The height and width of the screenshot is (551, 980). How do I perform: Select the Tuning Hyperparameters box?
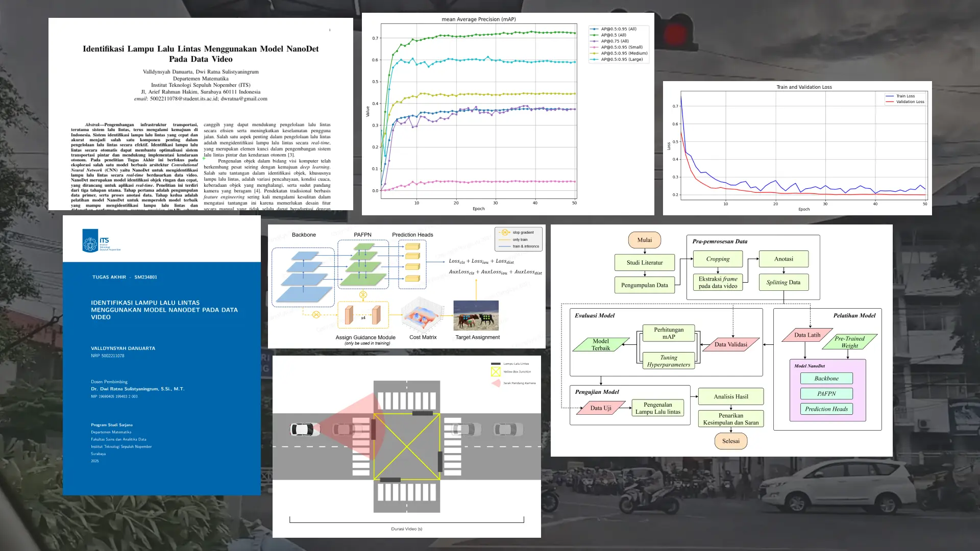(669, 361)
